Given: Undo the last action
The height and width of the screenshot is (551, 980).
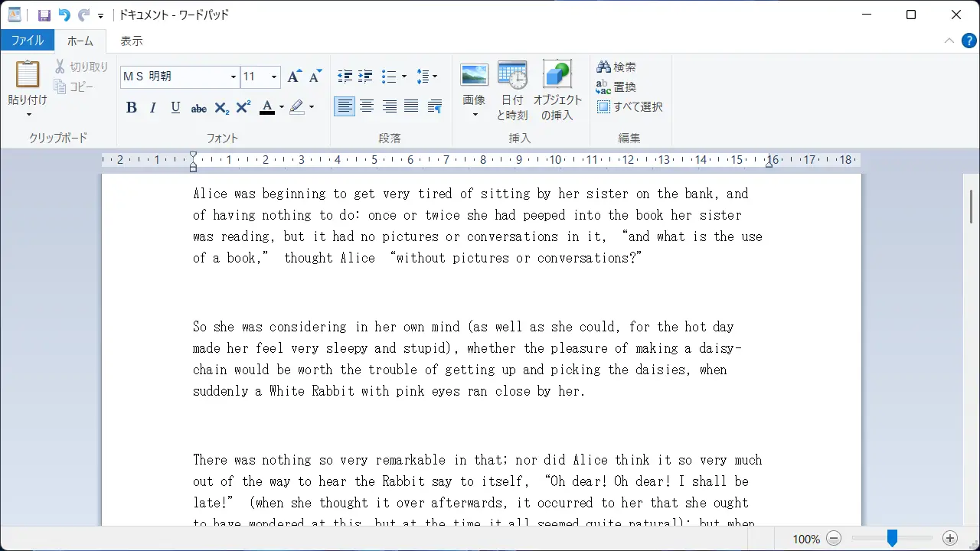Looking at the screenshot, I should (64, 15).
